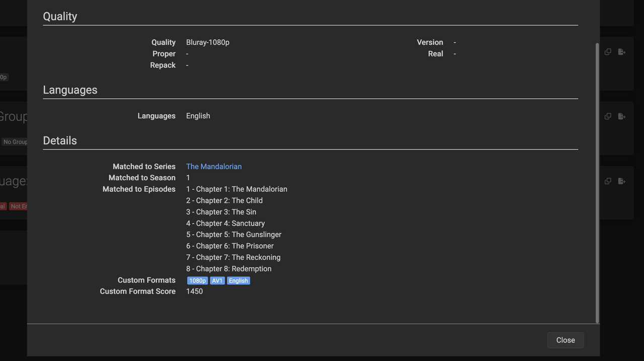Click the Languages section heading

[70, 90]
